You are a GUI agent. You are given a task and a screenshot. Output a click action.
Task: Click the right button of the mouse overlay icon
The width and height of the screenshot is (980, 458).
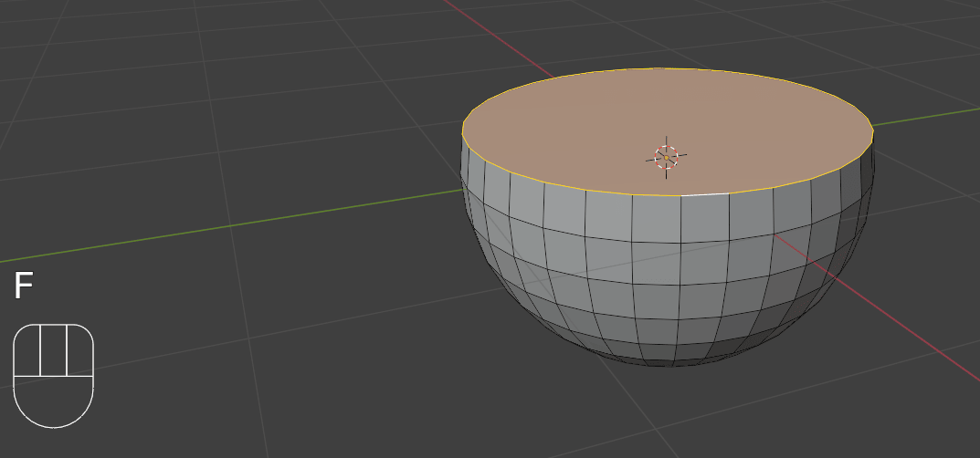click(x=79, y=350)
